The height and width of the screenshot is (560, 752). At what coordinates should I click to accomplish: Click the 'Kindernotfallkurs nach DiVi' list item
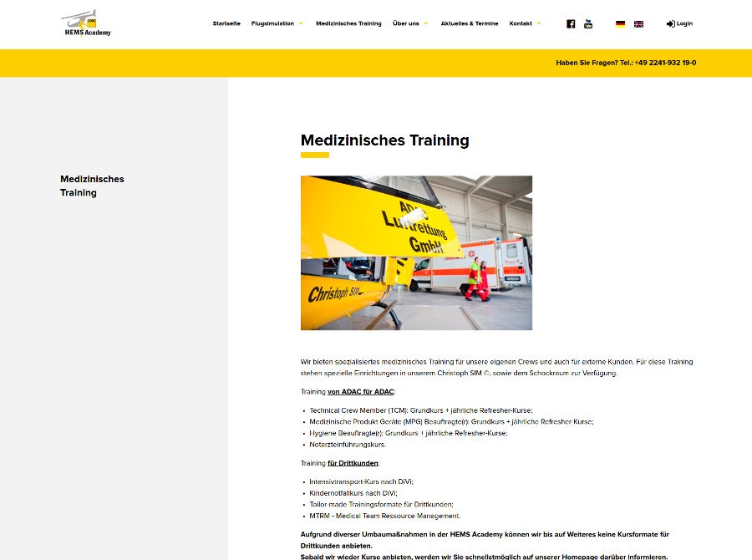coord(353,493)
